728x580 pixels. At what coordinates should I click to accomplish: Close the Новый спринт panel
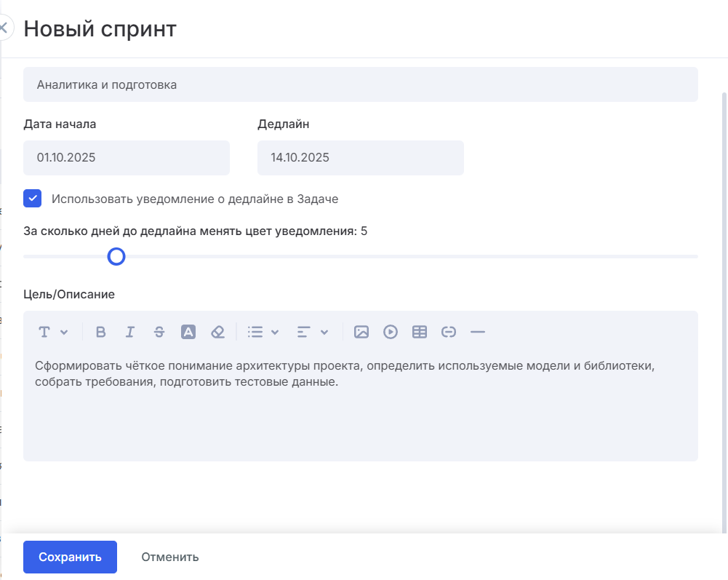pos(4,28)
